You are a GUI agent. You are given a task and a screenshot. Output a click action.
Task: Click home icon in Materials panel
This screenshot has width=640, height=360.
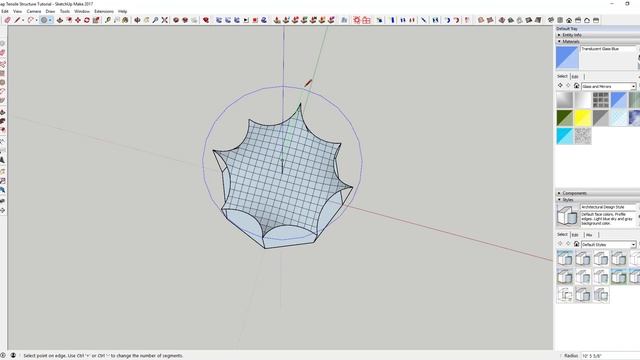pos(576,86)
